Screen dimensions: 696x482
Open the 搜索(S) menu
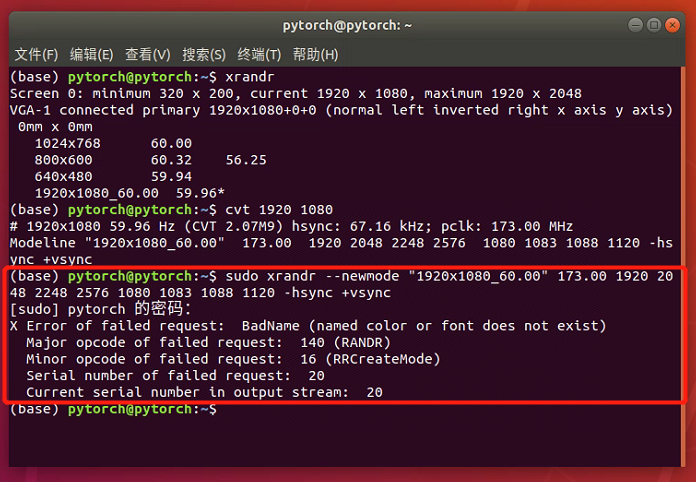[204, 55]
